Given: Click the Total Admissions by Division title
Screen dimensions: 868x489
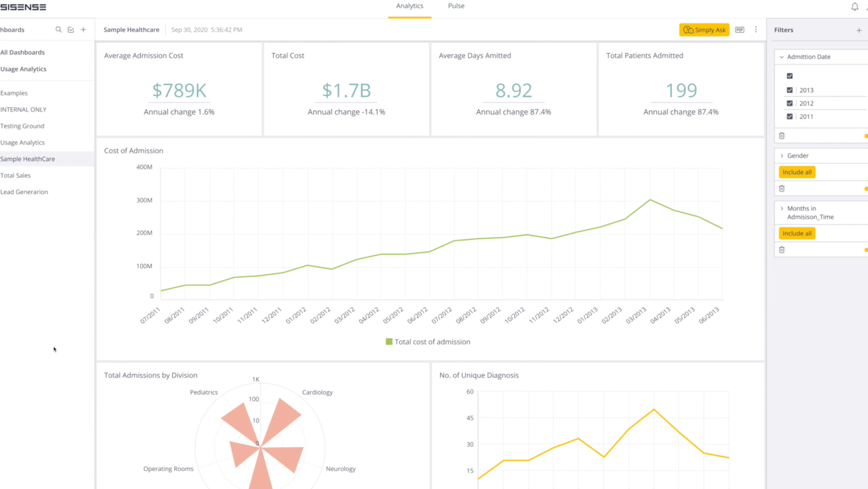Looking at the screenshot, I should tap(151, 375).
